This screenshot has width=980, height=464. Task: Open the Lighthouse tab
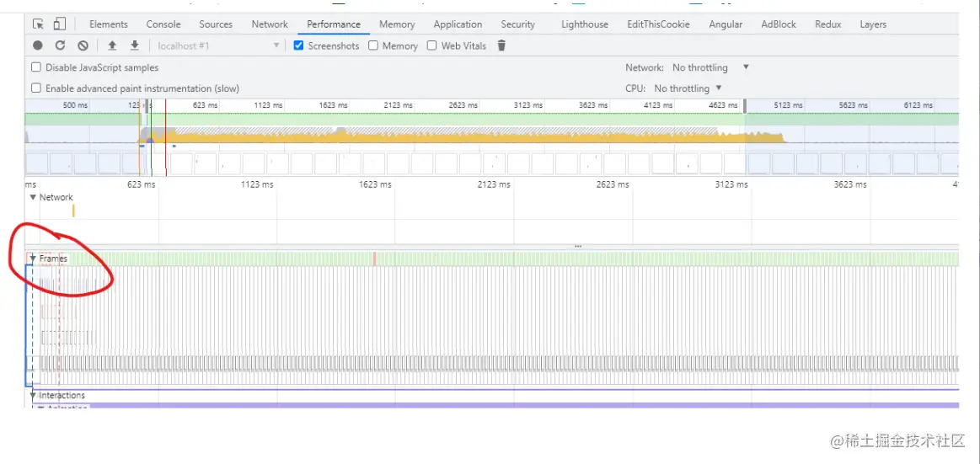584,24
